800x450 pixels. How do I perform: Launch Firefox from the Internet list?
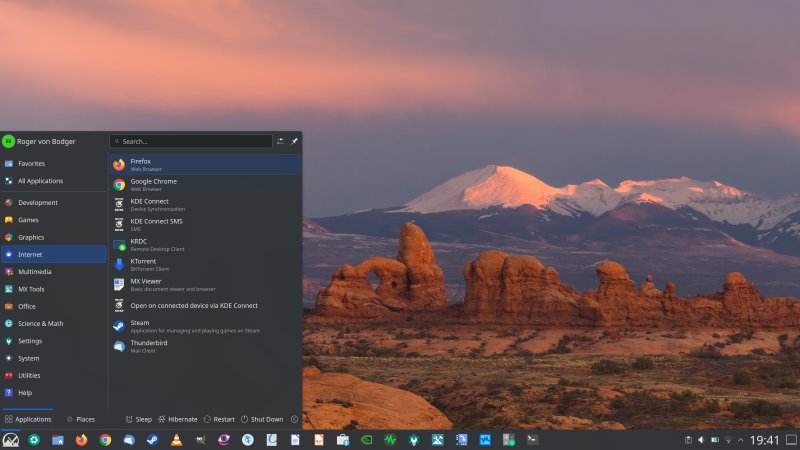click(140, 164)
